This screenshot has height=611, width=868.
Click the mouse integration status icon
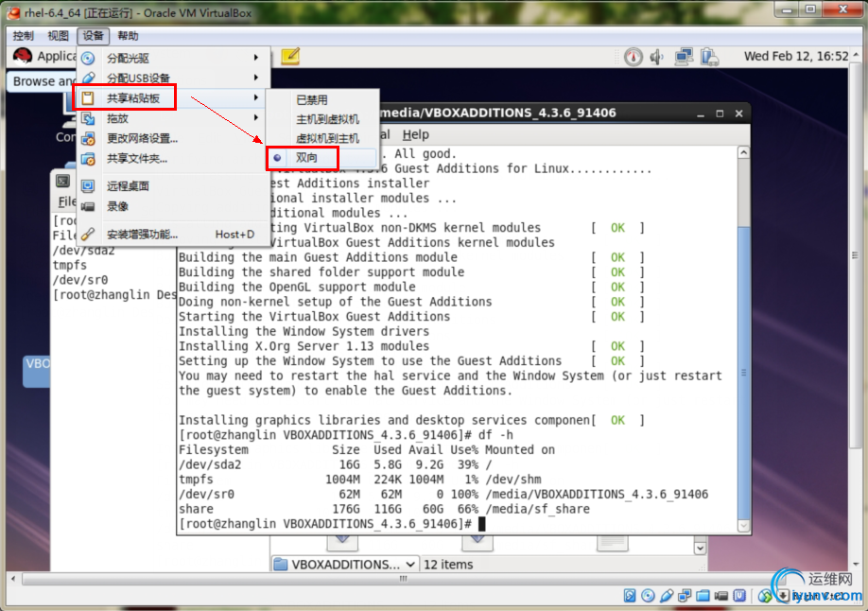[x=765, y=596]
